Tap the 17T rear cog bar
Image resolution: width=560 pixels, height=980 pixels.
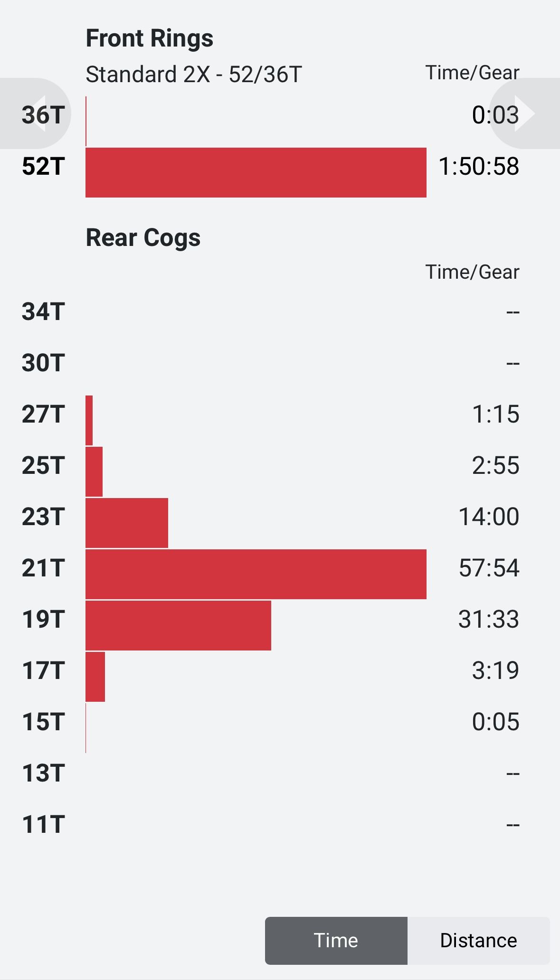[95, 677]
